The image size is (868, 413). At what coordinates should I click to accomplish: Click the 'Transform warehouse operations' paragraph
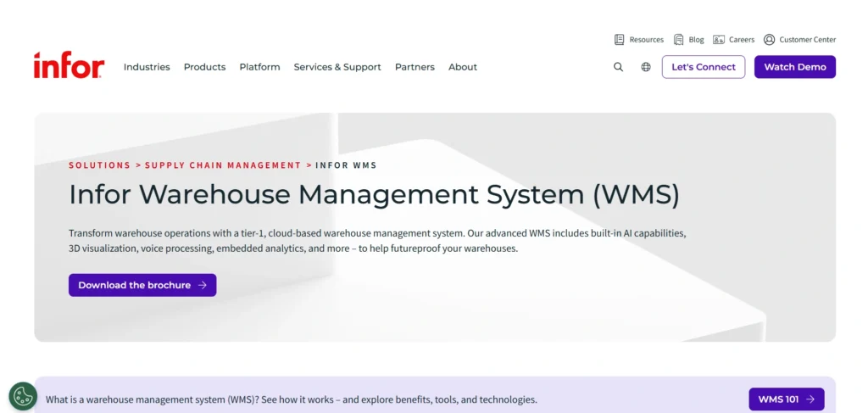point(377,241)
